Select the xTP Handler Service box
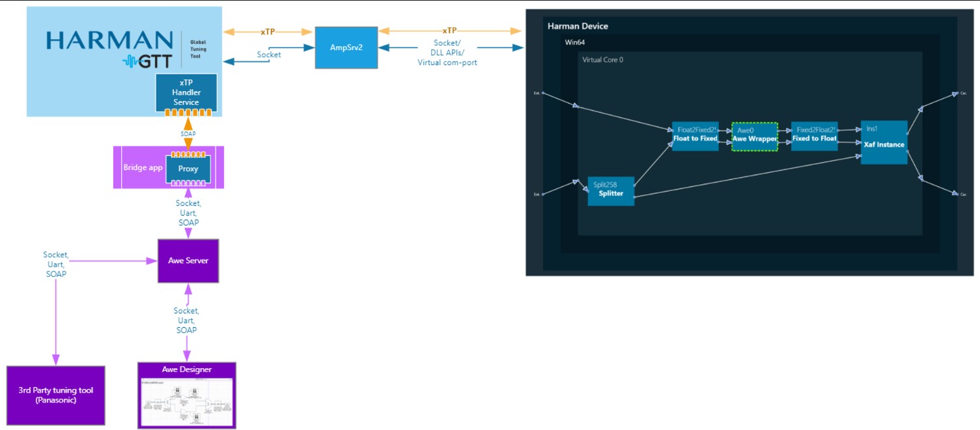The height and width of the screenshot is (430, 980). [x=186, y=93]
